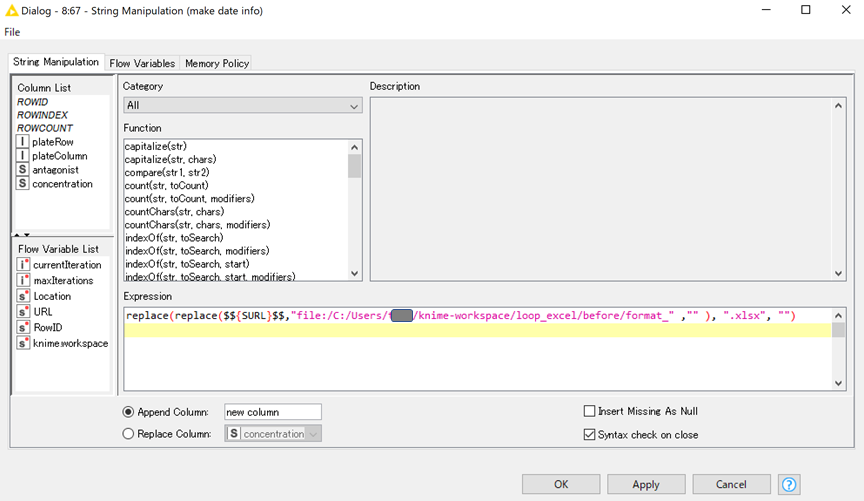Click the Expression editor scrollbar thumb
The image size is (864, 501).
click(838, 330)
